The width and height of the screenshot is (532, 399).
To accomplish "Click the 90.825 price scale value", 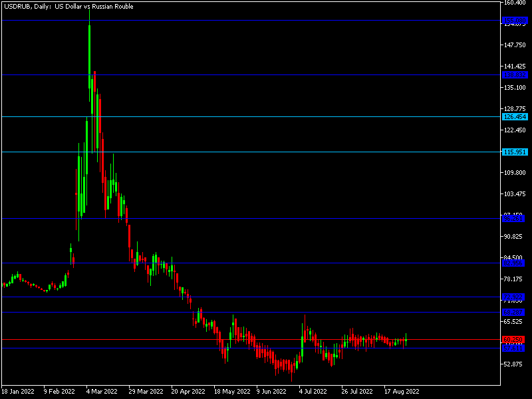I will tap(513, 237).
